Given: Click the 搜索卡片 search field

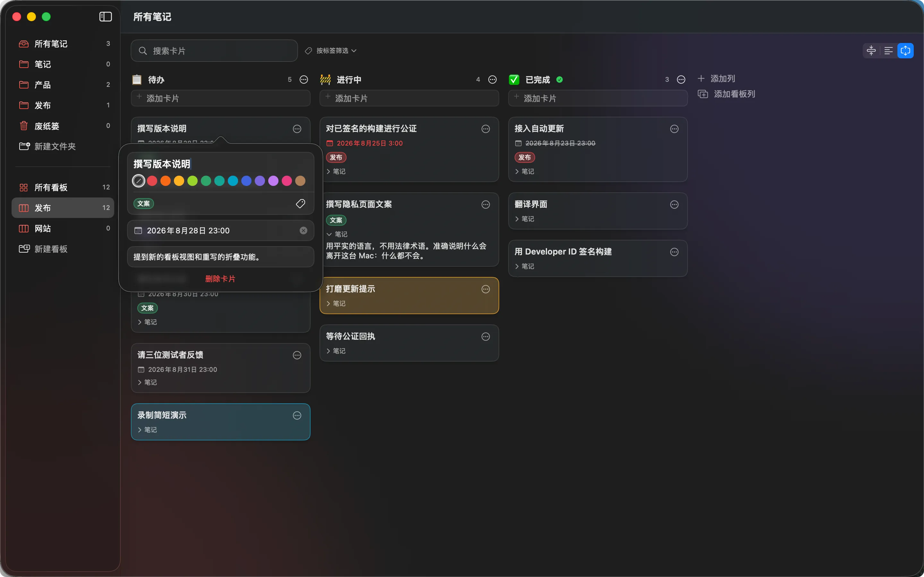Looking at the screenshot, I should click(214, 51).
